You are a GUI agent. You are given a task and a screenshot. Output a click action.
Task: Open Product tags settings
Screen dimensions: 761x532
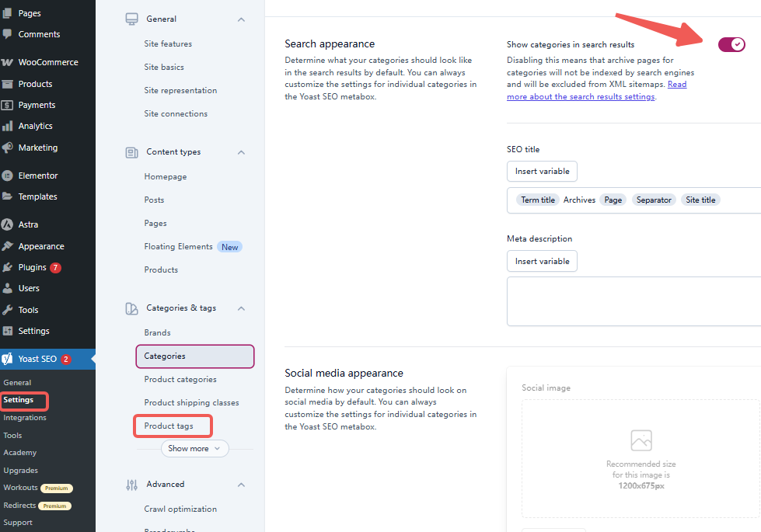169,426
